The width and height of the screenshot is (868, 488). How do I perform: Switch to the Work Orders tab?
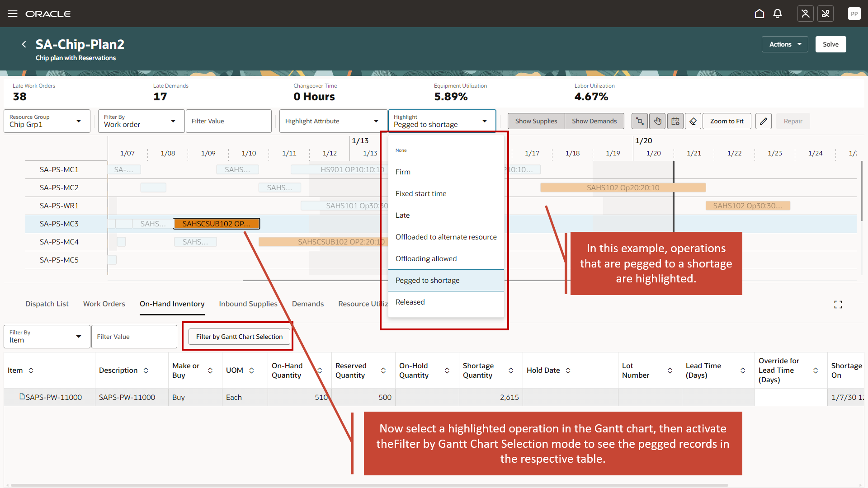click(104, 304)
